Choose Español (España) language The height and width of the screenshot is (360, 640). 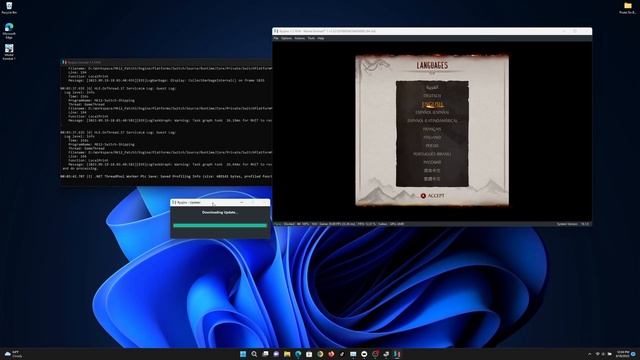tap(432, 112)
